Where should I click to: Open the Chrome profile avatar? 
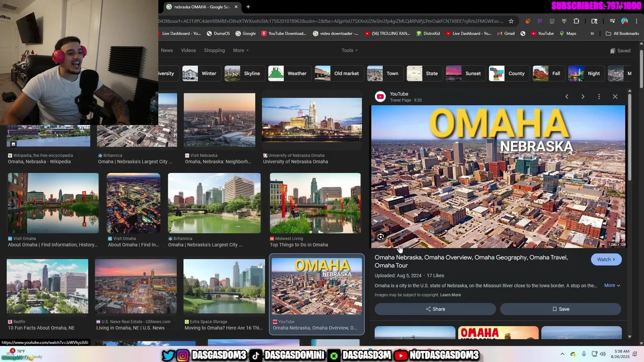624,21
